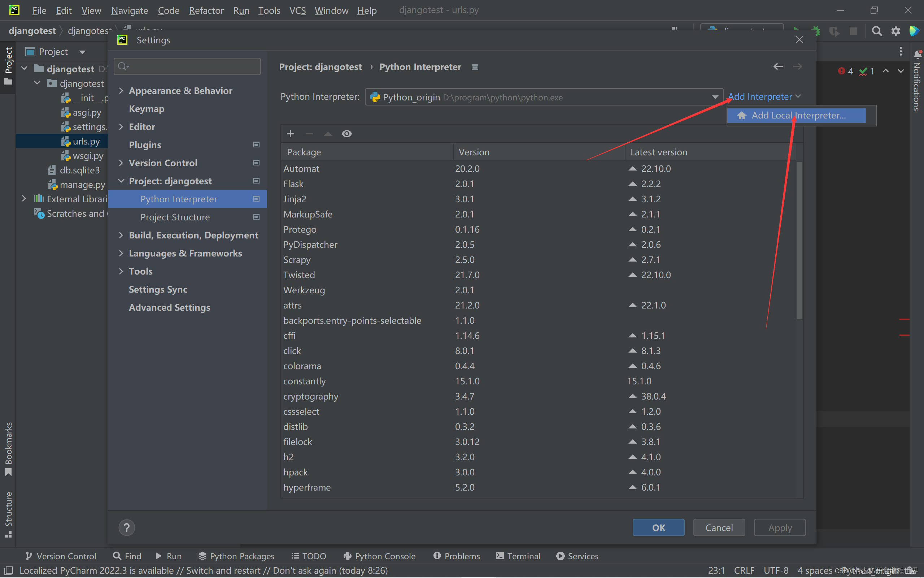Click the upgrade package arrow icon
924x578 pixels.
click(328, 133)
